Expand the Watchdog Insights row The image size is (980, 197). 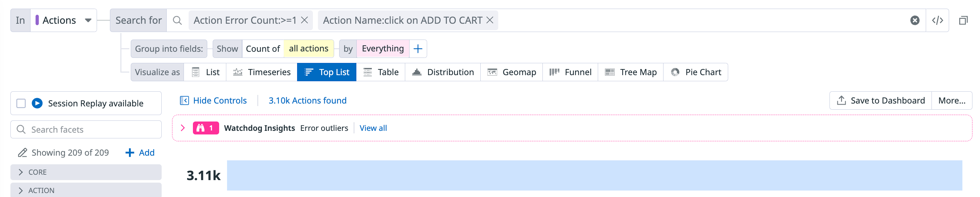point(182,128)
